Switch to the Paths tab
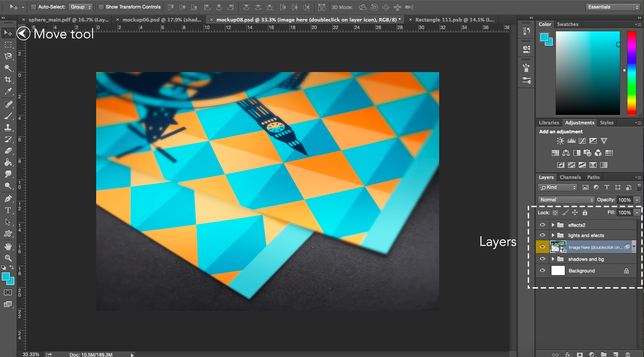 coord(593,177)
